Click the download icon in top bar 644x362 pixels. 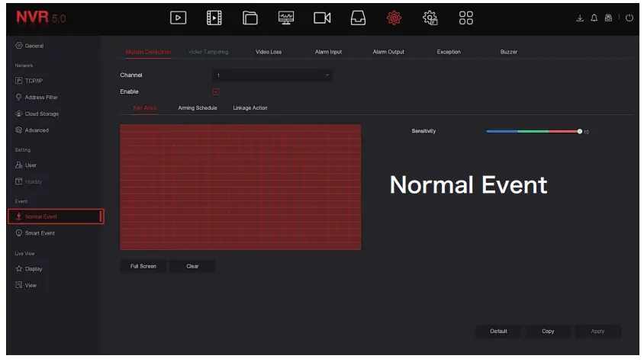click(580, 18)
